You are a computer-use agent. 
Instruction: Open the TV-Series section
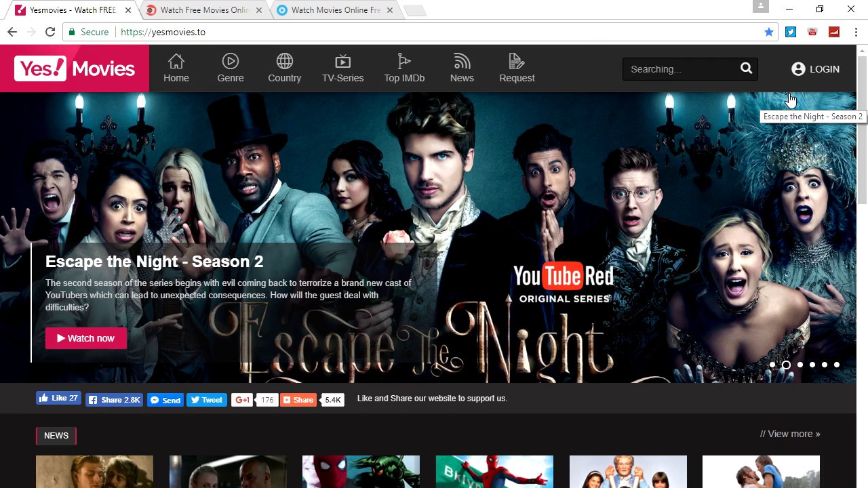pos(342,68)
